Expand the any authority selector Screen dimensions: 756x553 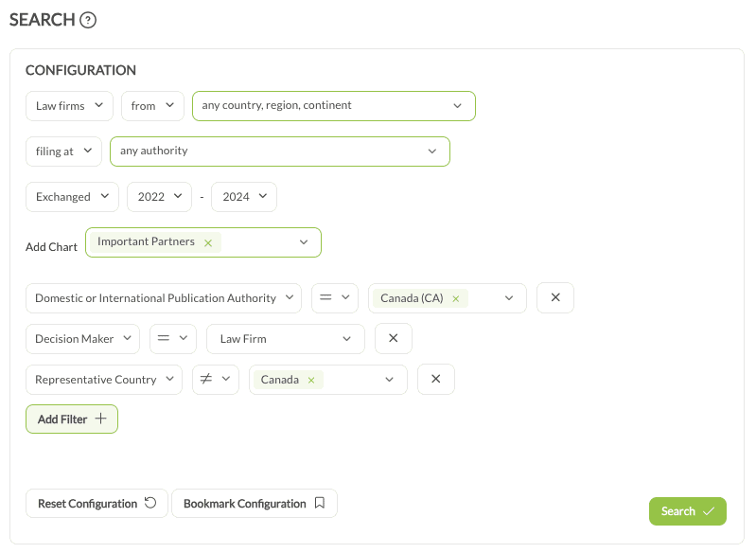(280, 152)
